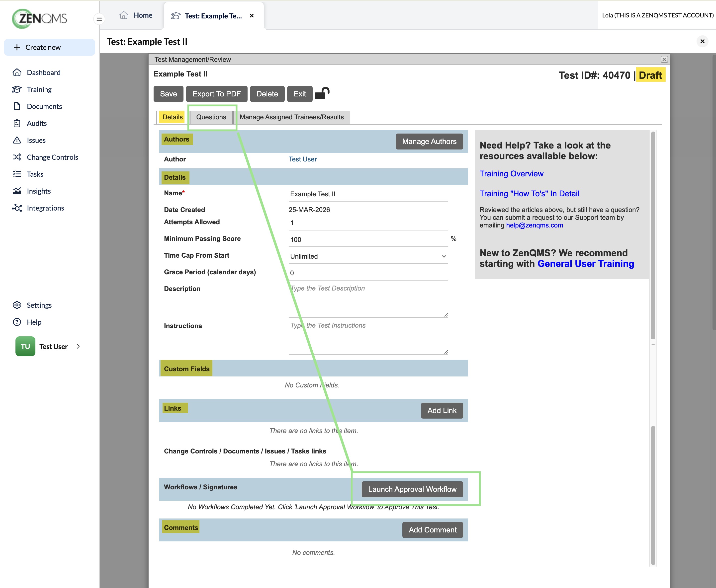This screenshot has width=716, height=588.
Task: Collapse sidebar with hamburger menu icon
Action: [99, 19]
